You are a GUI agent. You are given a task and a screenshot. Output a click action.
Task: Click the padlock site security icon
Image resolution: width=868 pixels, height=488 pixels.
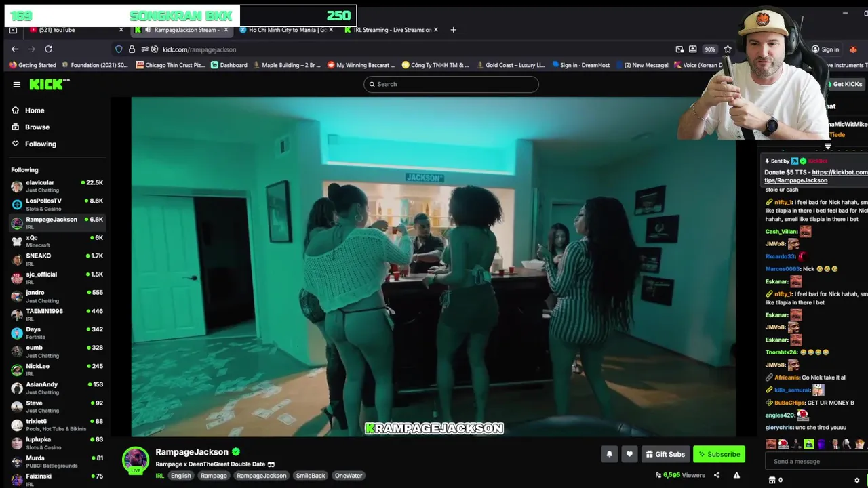click(132, 49)
